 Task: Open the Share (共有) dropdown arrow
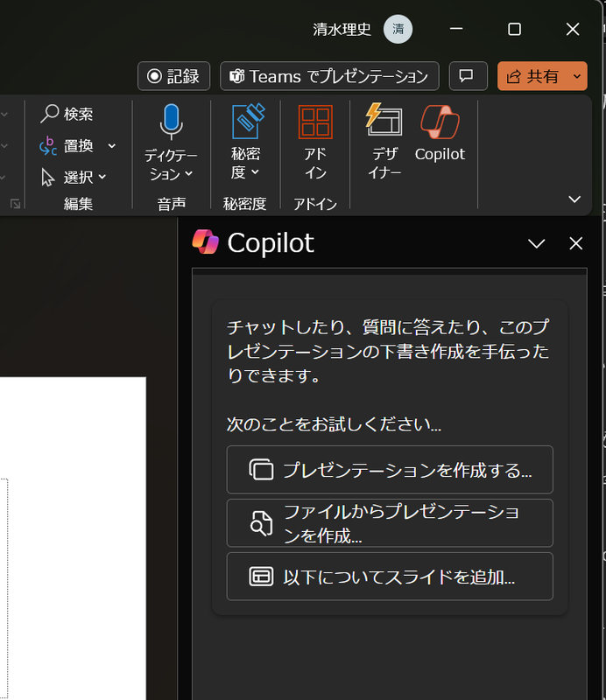(577, 76)
